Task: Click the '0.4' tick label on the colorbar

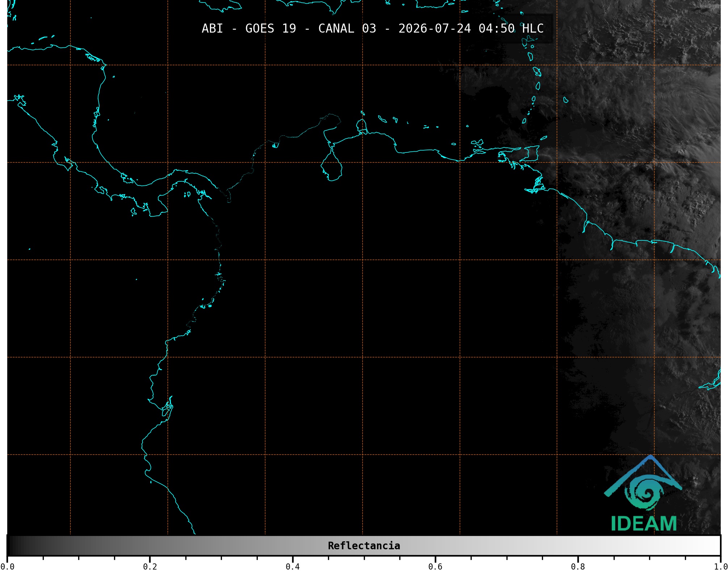Action: tap(293, 567)
